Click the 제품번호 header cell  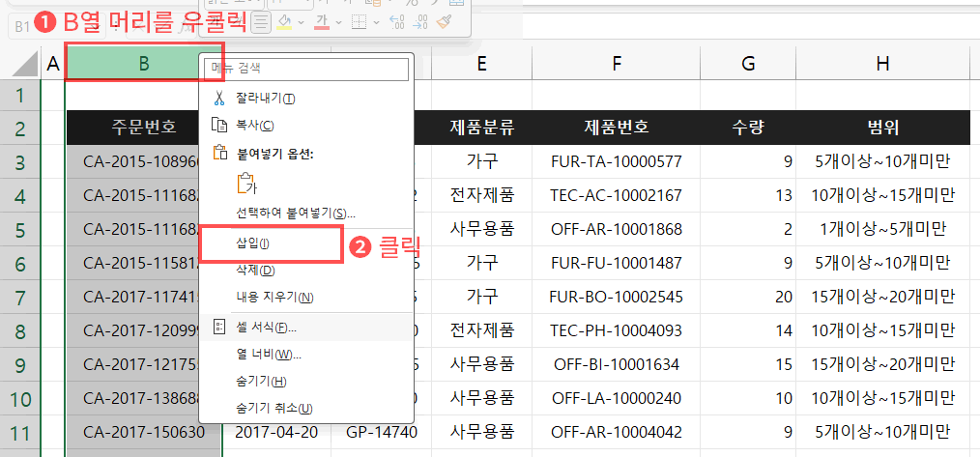(617, 129)
